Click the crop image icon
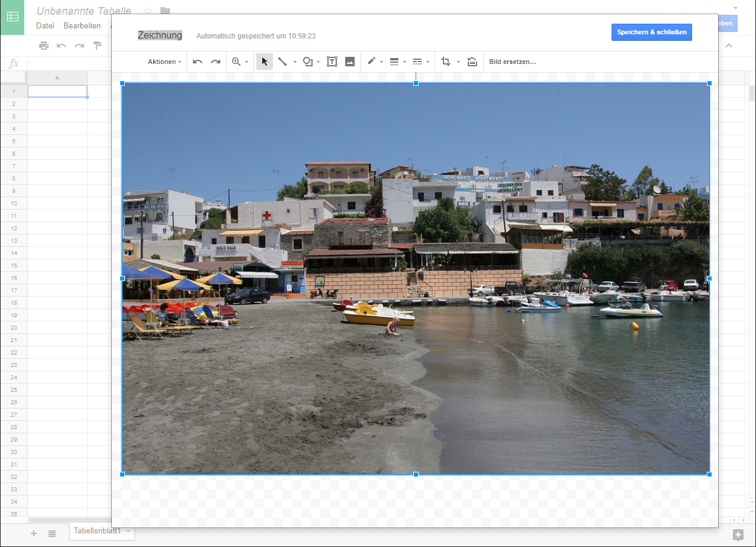 pos(446,62)
